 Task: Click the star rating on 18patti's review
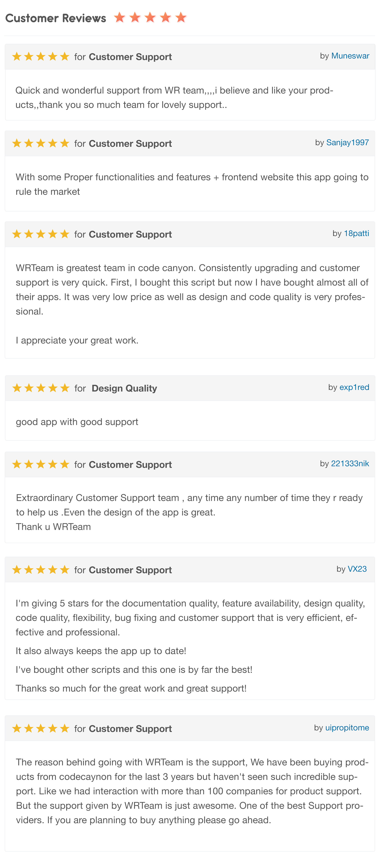pos(41,234)
